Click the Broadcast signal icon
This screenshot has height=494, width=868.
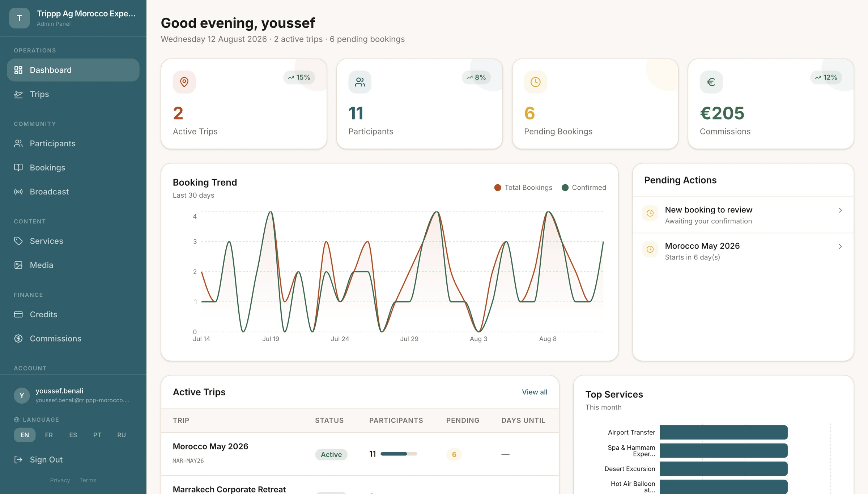pos(18,192)
